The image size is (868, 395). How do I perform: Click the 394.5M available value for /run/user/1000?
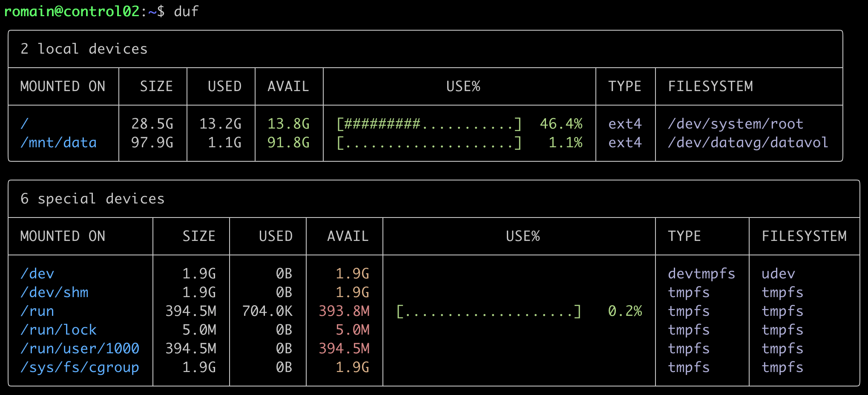(344, 349)
